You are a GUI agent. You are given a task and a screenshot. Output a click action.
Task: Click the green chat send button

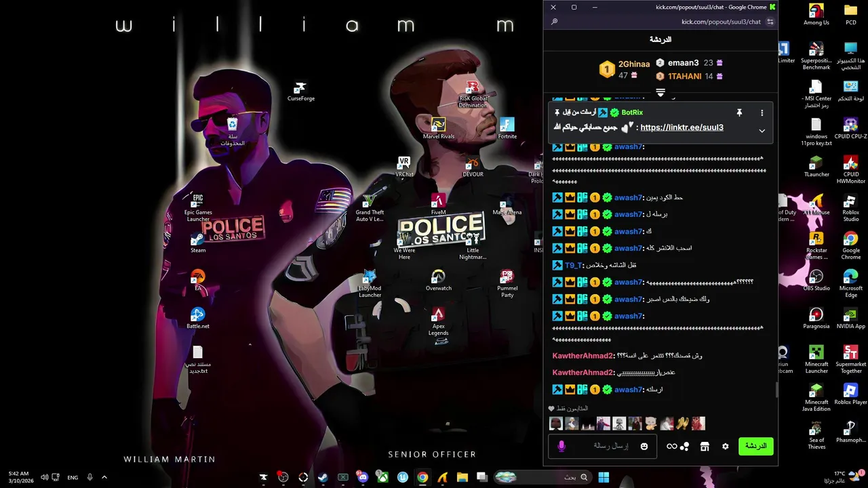(x=755, y=446)
